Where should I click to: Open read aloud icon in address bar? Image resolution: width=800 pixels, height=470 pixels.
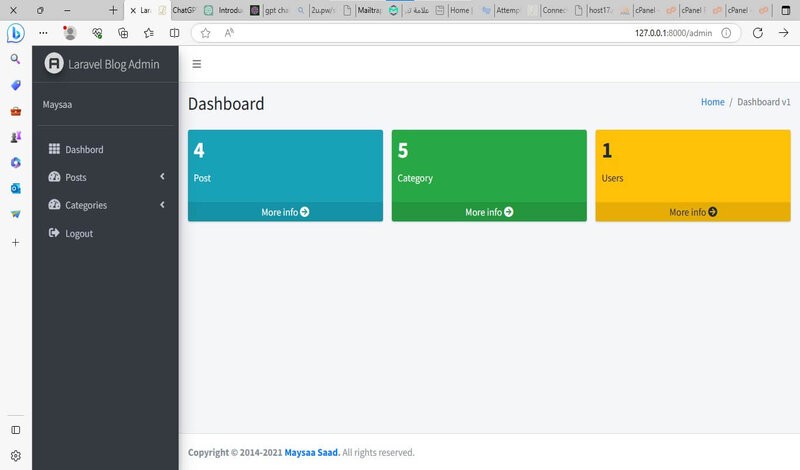coord(229,33)
